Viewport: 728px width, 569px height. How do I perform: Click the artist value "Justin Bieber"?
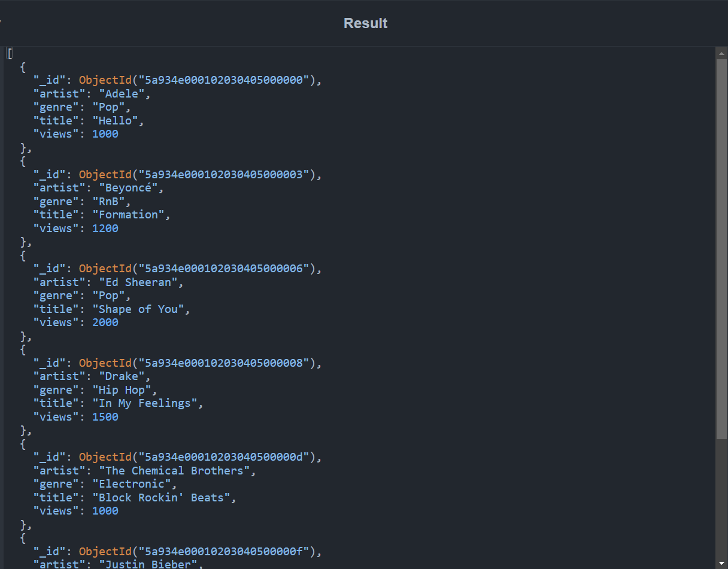coord(147,564)
